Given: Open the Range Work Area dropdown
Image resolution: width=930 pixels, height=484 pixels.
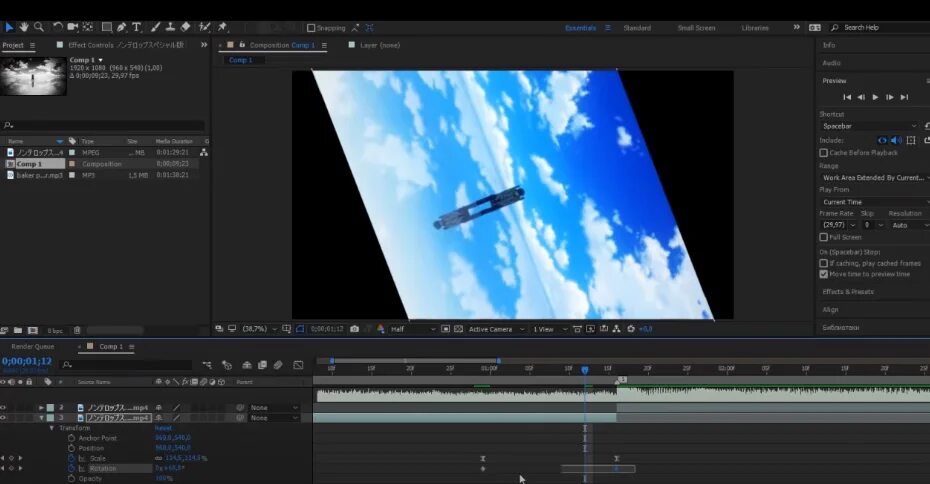Looking at the screenshot, I should click(x=875, y=178).
